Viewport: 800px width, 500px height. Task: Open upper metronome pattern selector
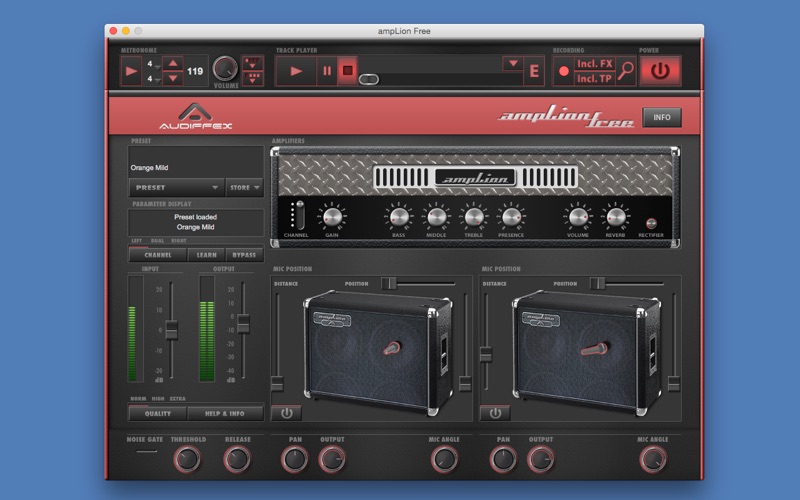[x=253, y=63]
